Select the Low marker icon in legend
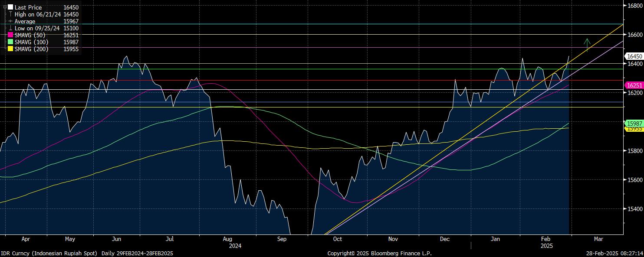The width and height of the screenshot is (644, 257). point(10,28)
